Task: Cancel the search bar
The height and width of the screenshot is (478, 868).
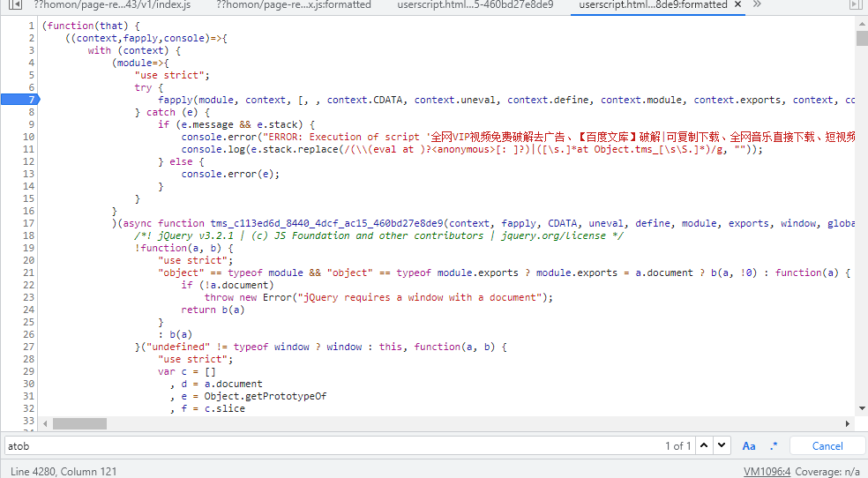Action: (x=827, y=445)
